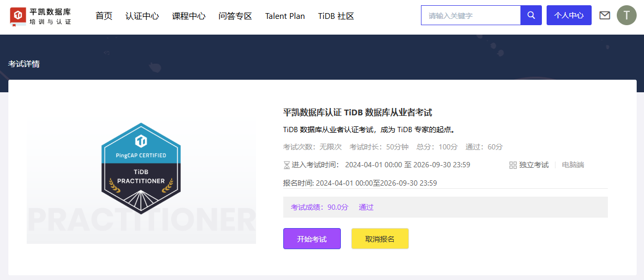Open the mail envelope messages icon
This screenshot has height=280, width=644.
click(x=605, y=15)
